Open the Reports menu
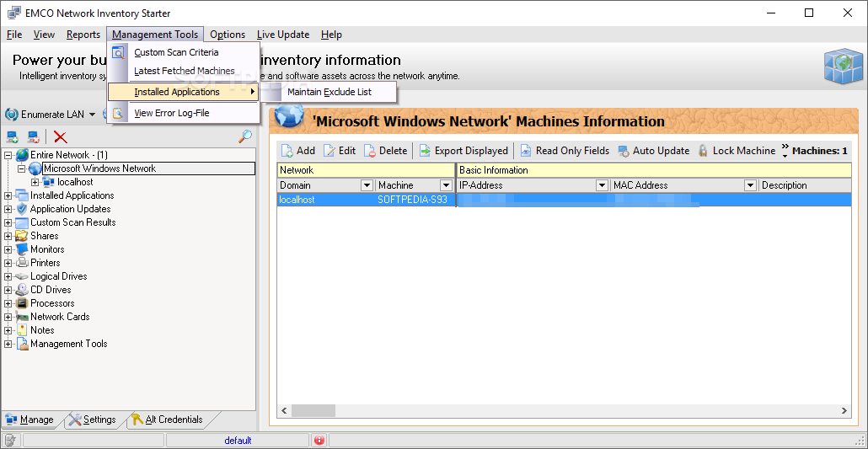 point(83,35)
